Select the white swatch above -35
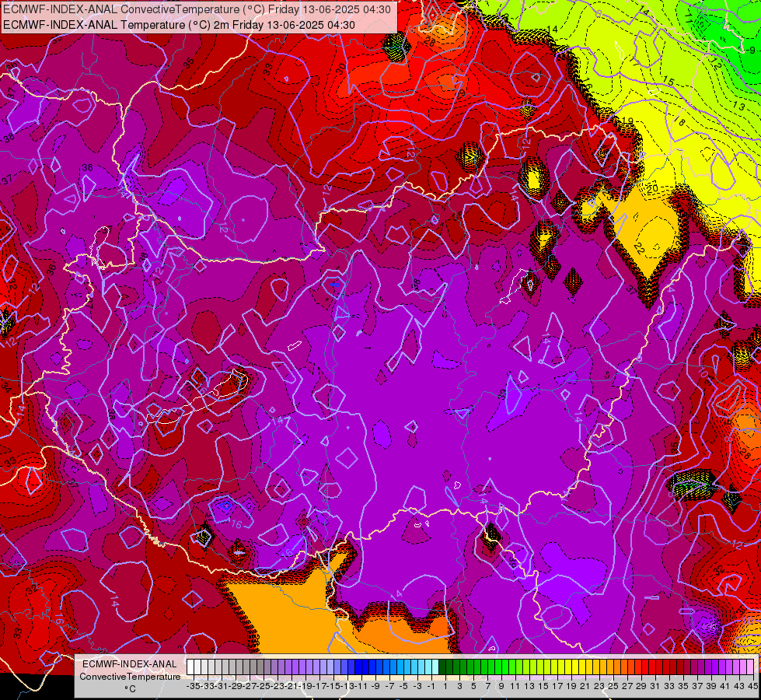The height and width of the screenshot is (700, 761). 190,667
